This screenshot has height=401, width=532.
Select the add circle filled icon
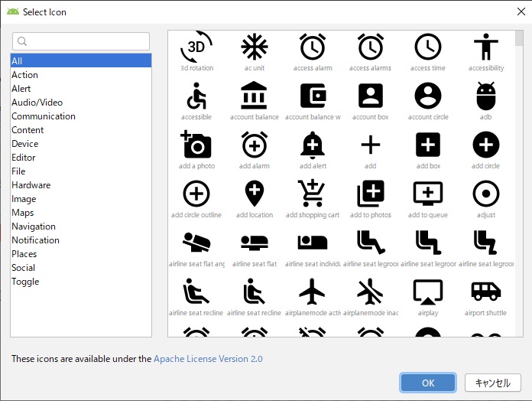[x=486, y=145]
